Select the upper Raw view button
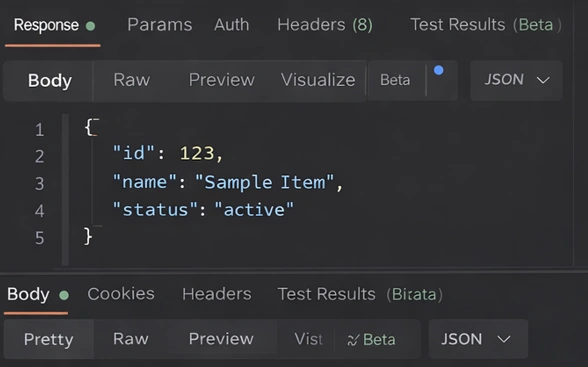588x367 pixels. tap(132, 80)
